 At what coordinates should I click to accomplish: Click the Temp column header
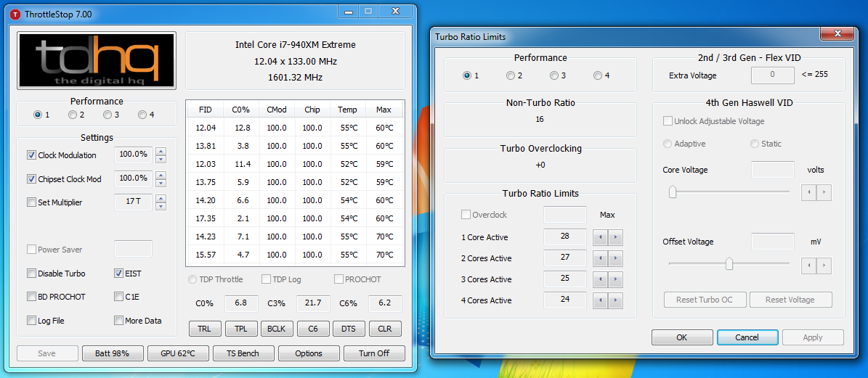[x=348, y=110]
